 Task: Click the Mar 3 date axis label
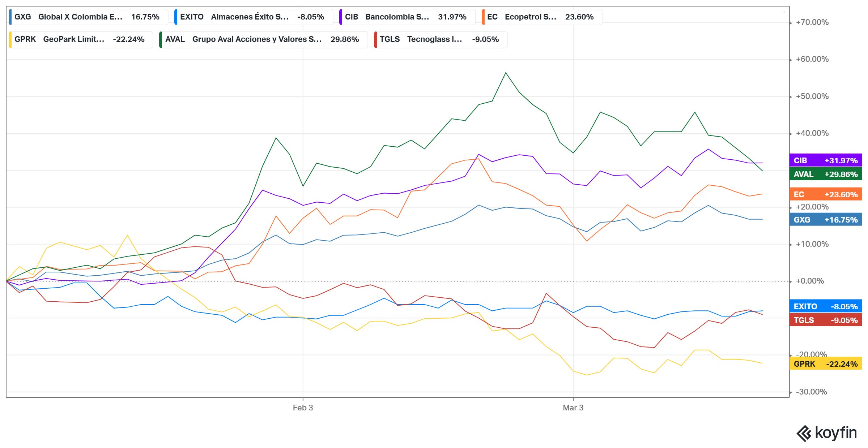coord(573,408)
